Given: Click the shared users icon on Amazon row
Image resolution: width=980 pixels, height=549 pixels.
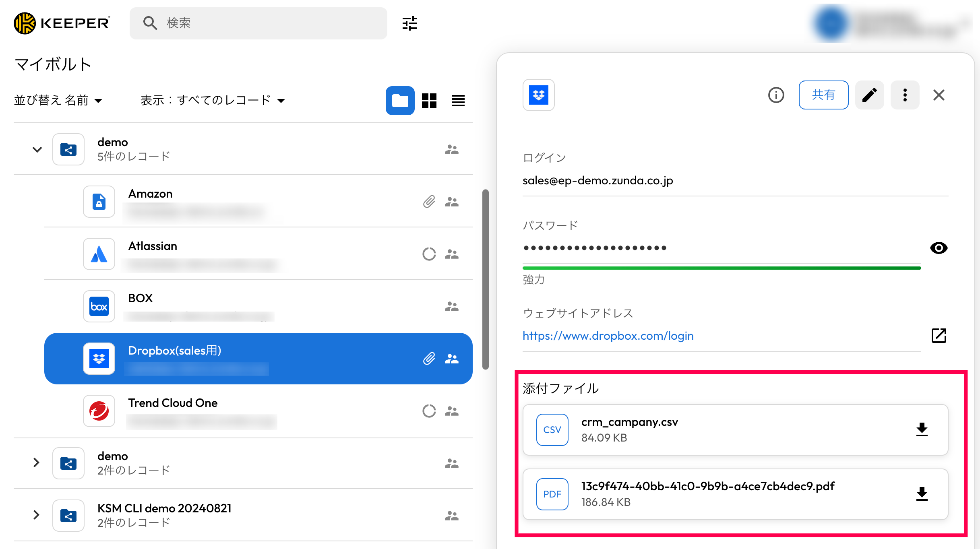Looking at the screenshot, I should tap(452, 202).
